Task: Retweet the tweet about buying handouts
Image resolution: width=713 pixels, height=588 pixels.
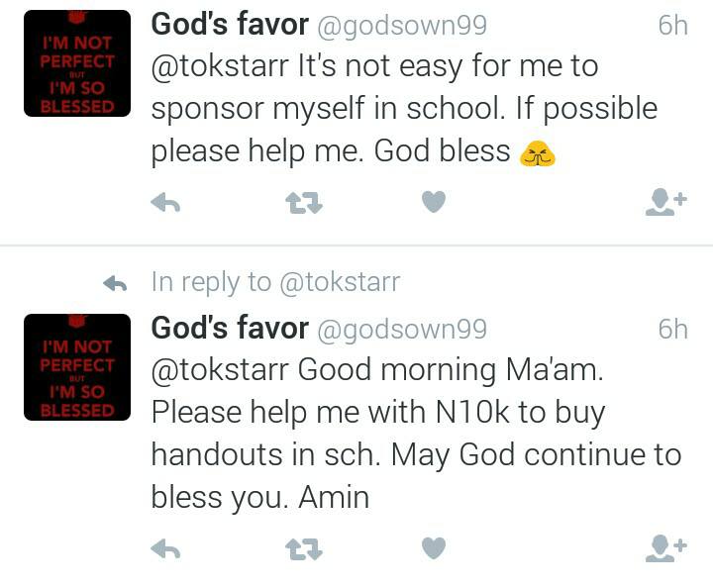Action: [x=302, y=547]
